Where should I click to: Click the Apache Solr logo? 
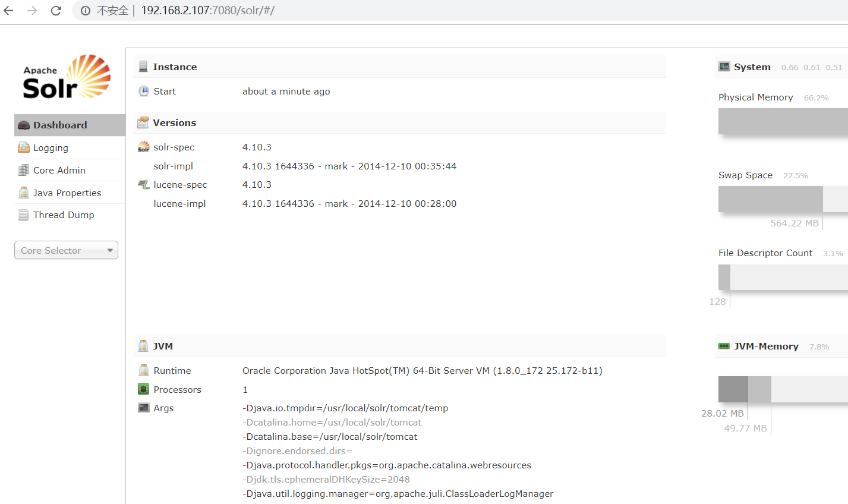(67, 77)
